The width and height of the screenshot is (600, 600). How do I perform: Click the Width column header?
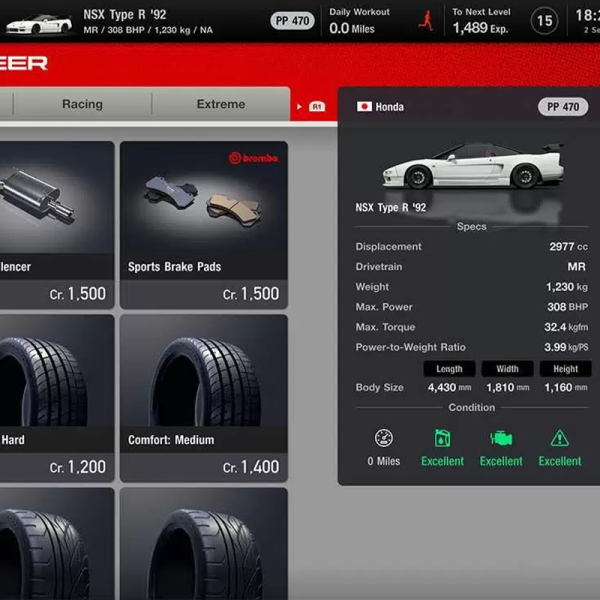click(507, 369)
